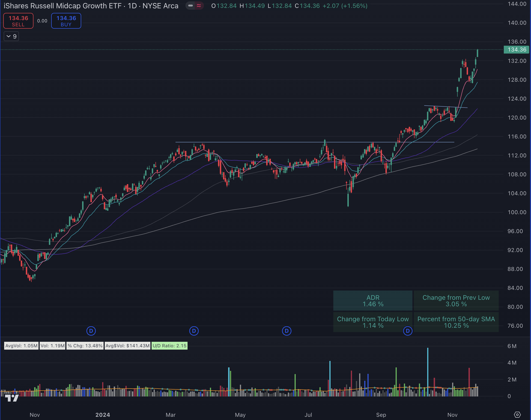Click the D dividend marker below July
This screenshot has width=531, height=420.
coord(286,331)
